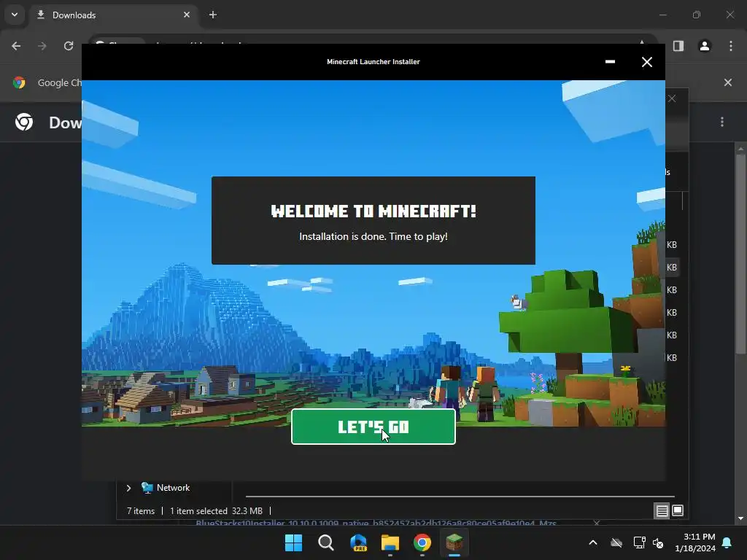Click the Google Chrome info bar icon
The height and width of the screenshot is (560, 747).
[19, 82]
